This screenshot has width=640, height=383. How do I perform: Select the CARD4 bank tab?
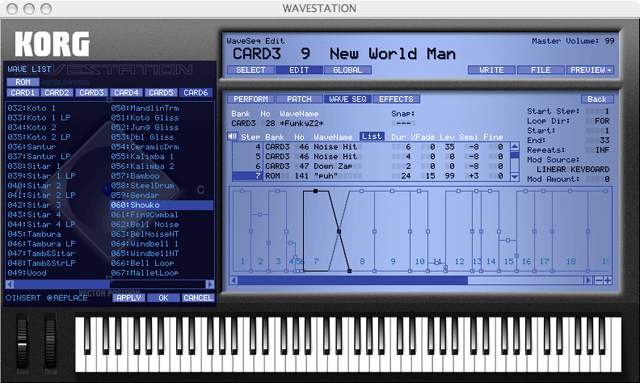click(126, 93)
